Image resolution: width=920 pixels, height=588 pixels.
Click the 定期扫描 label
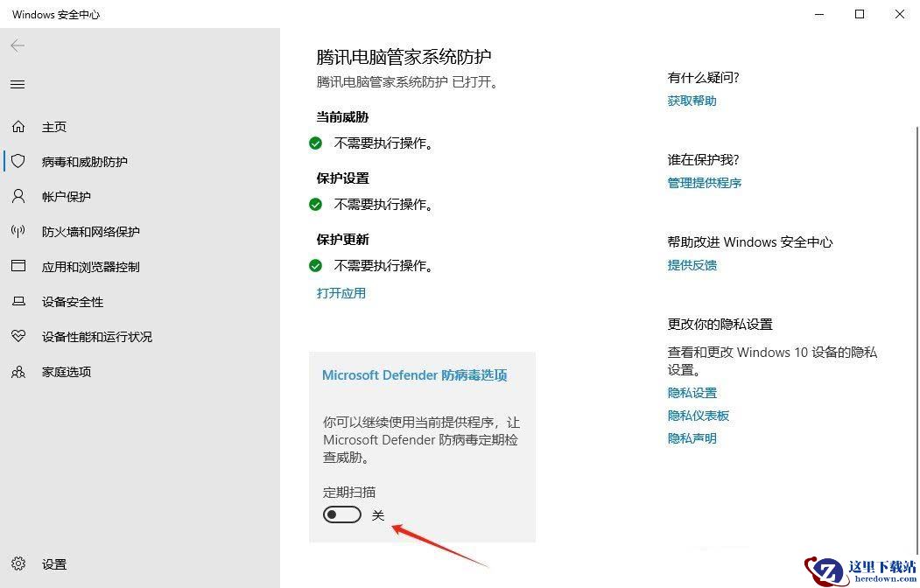coord(349,493)
